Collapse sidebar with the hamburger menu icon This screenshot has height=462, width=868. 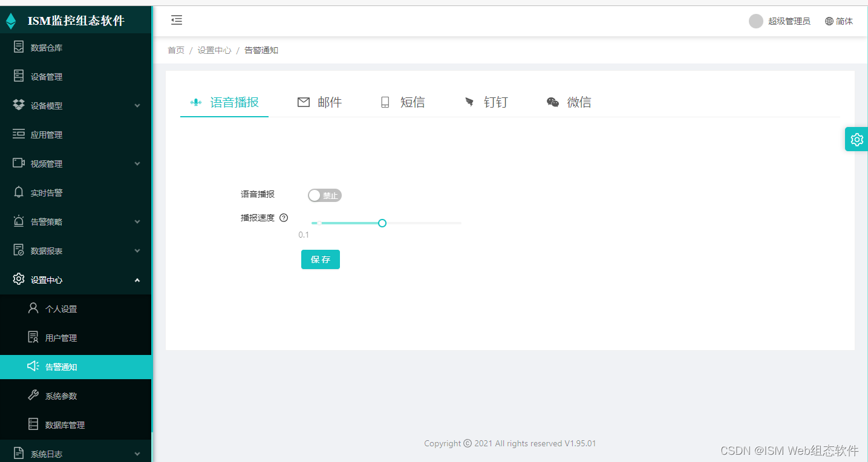click(x=177, y=21)
